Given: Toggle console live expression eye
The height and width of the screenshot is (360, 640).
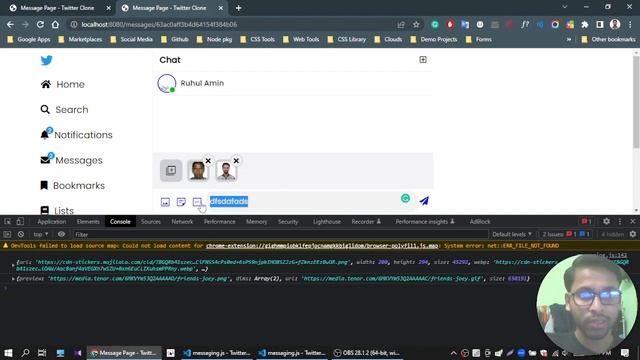Looking at the screenshot, I should [61, 234].
